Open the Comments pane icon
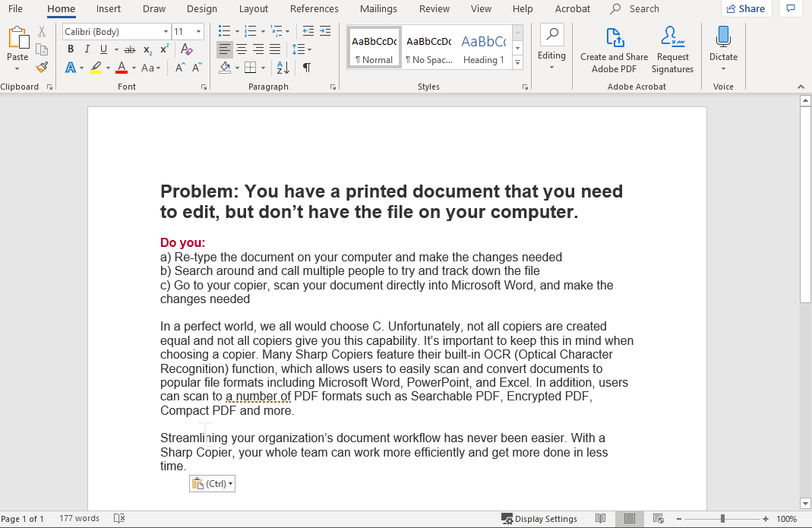Viewport: 812px width, 528px height. pyautogui.click(x=790, y=9)
